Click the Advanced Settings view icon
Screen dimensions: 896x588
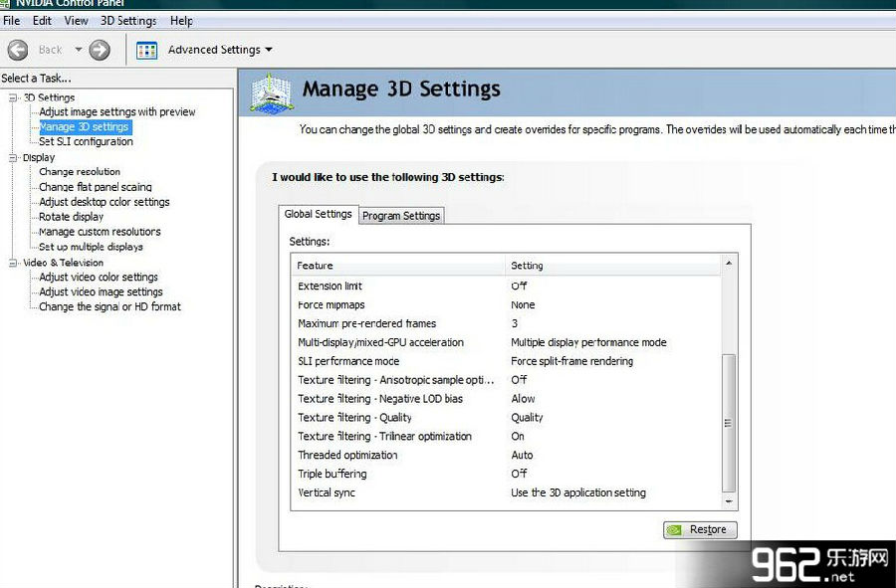147,50
